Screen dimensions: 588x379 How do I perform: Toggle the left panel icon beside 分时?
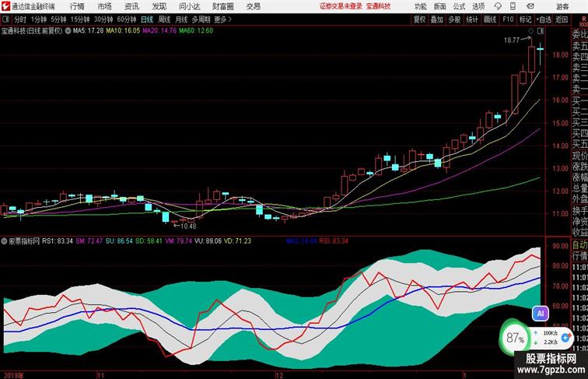click(6, 19)
